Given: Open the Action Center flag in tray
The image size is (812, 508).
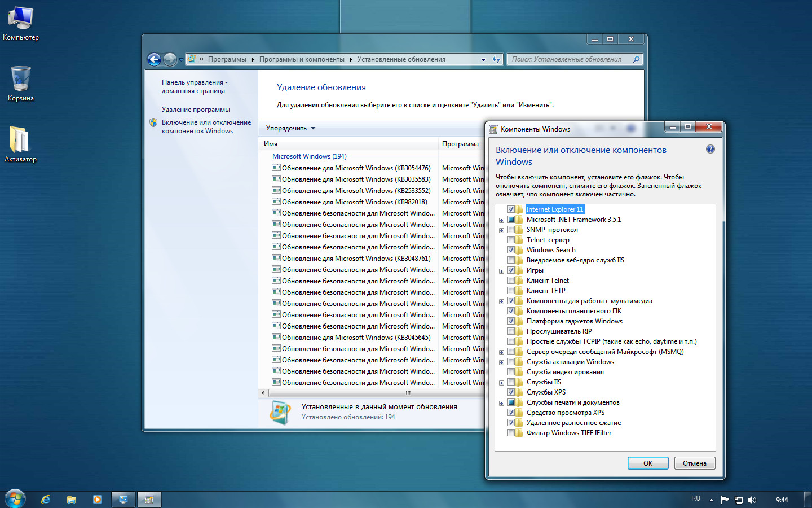Looking at the screenshot, I should coord(725,500).
